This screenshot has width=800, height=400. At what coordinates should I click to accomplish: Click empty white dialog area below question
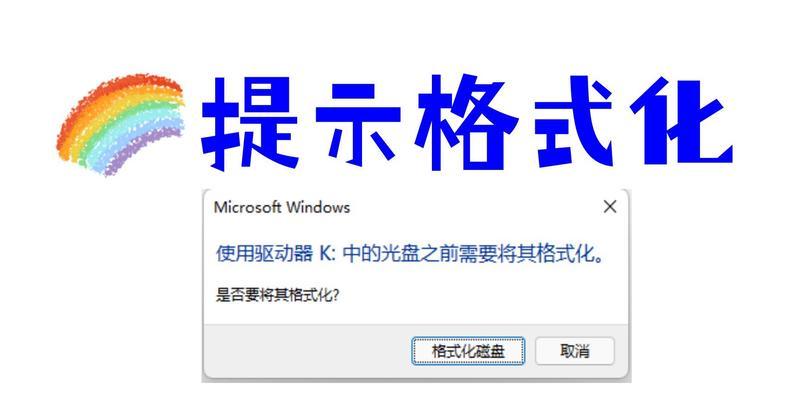416,313
